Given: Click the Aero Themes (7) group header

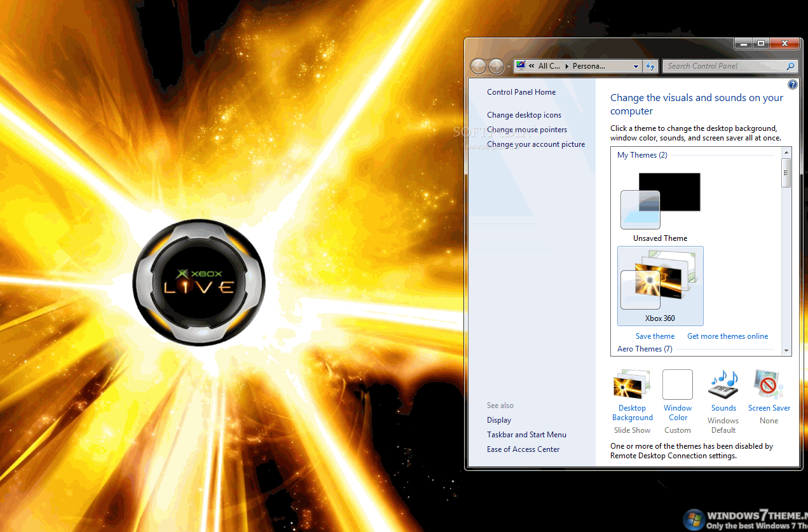Looking at the screenshot, I should coord(645,349).
